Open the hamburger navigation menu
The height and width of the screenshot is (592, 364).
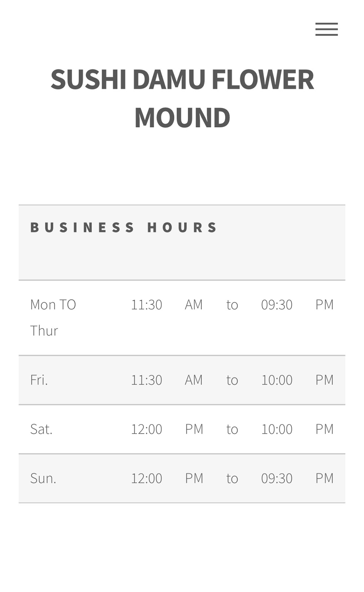coord(326,29)
